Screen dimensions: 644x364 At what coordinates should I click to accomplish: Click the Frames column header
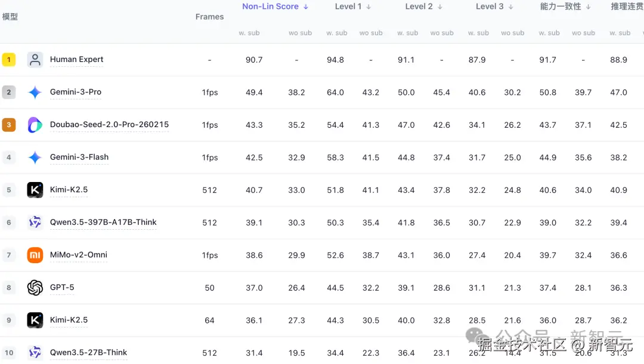coord(209,17)
